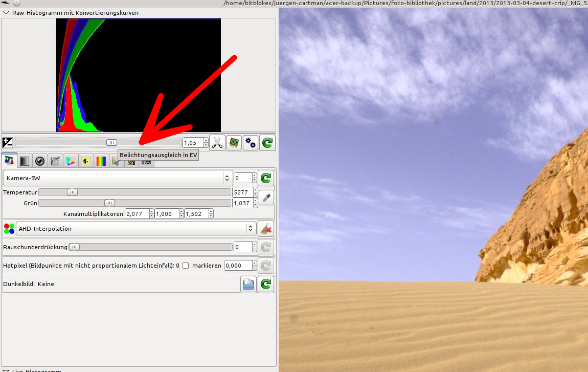
Task: Click the blue channel multiplier 1,502
Action: 196,214
